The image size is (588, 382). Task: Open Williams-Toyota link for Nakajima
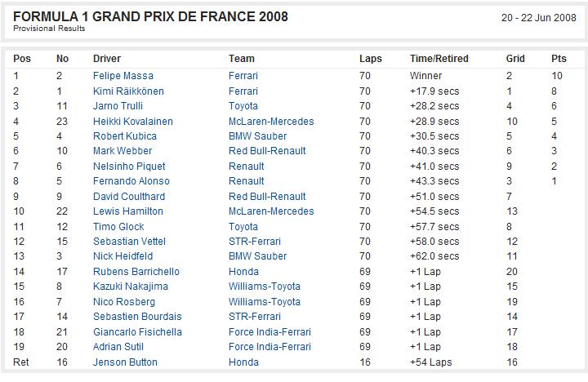click(265, 286)
